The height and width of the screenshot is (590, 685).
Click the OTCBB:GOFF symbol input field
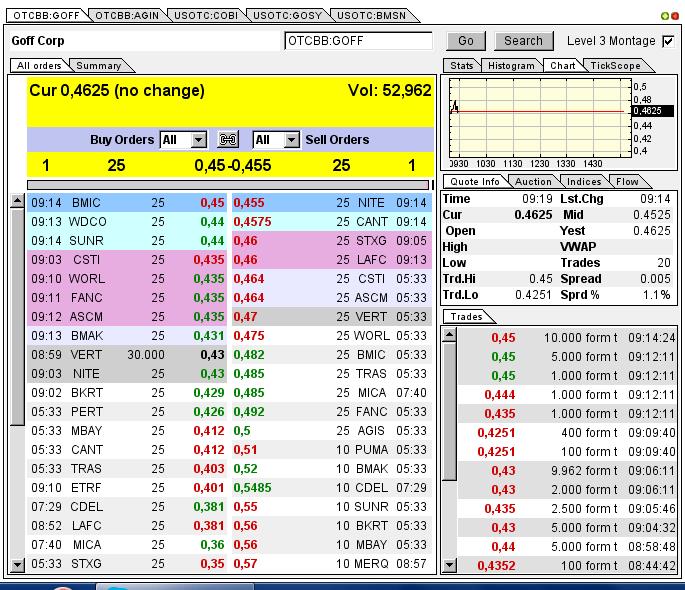tap(358, 41)
